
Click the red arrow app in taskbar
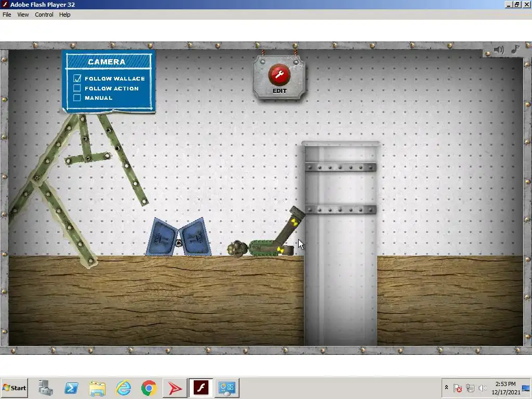tap(175, 388)
